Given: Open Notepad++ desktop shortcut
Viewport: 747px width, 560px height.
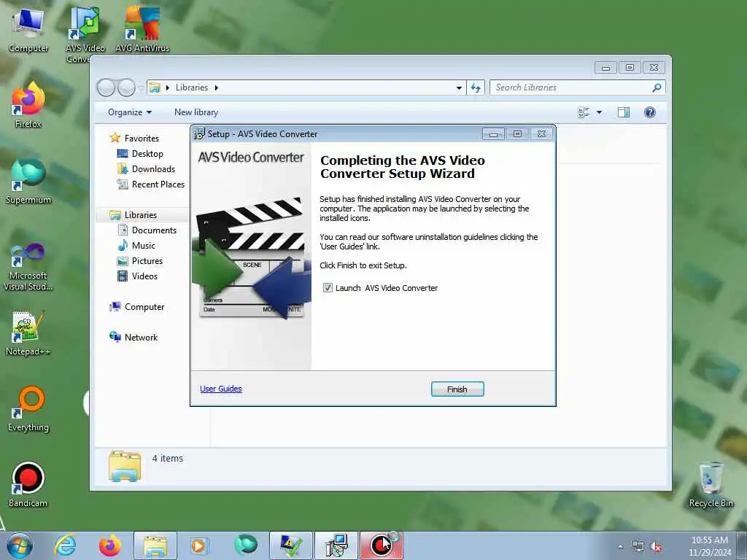Looking at the screenshot, I should pyautogui.click(x=28, y=333).
